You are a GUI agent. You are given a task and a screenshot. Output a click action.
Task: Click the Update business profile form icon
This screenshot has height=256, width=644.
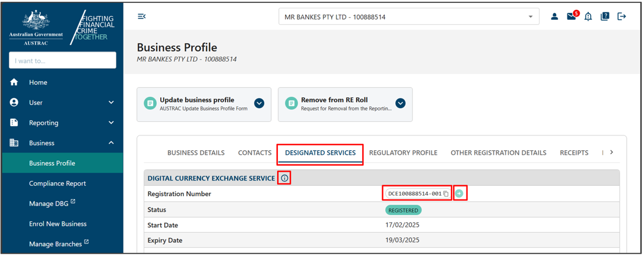[150, 103]
